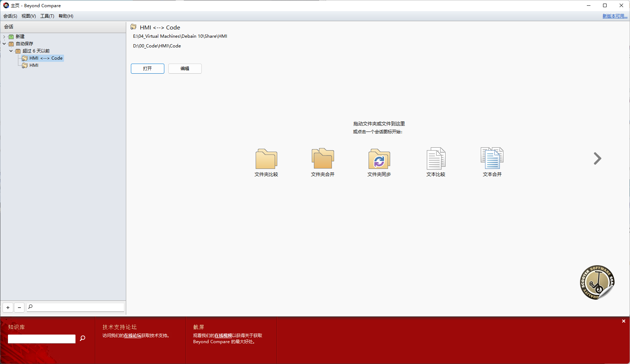Open the 在线论坛 link
Viewport: 630px width, 364px height.
(133, 336)
